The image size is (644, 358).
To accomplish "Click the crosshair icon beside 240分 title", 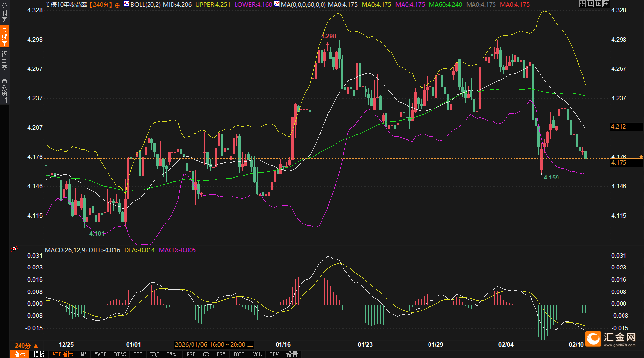I will (x=117, y=4).
